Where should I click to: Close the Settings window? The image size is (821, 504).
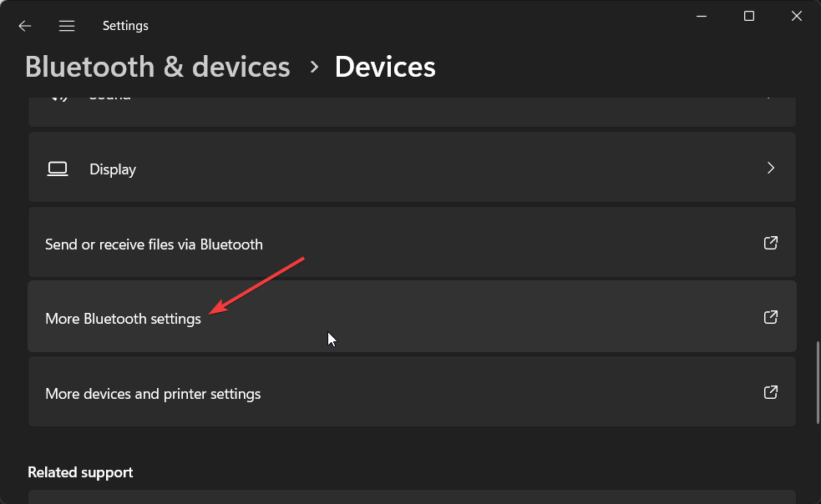coord(797,16)
